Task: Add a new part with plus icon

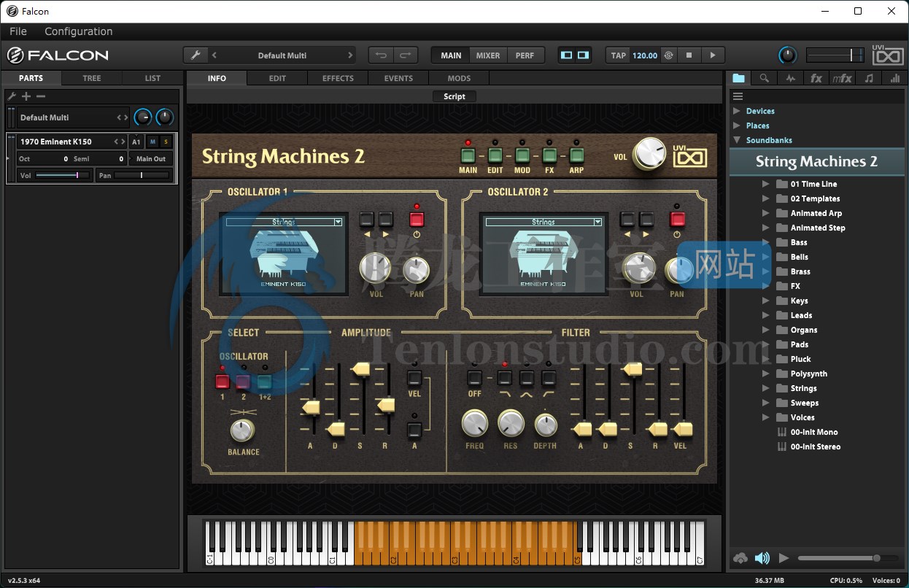Action: point(26,96)
